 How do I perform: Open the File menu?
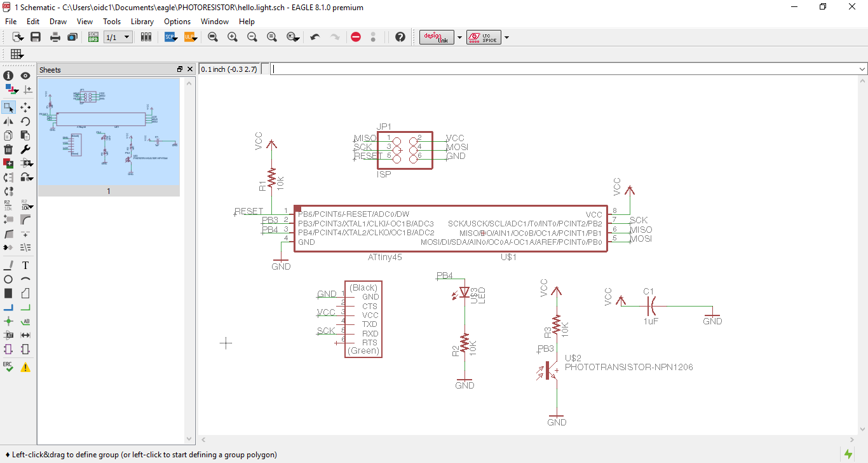click(x=11, y=22)
